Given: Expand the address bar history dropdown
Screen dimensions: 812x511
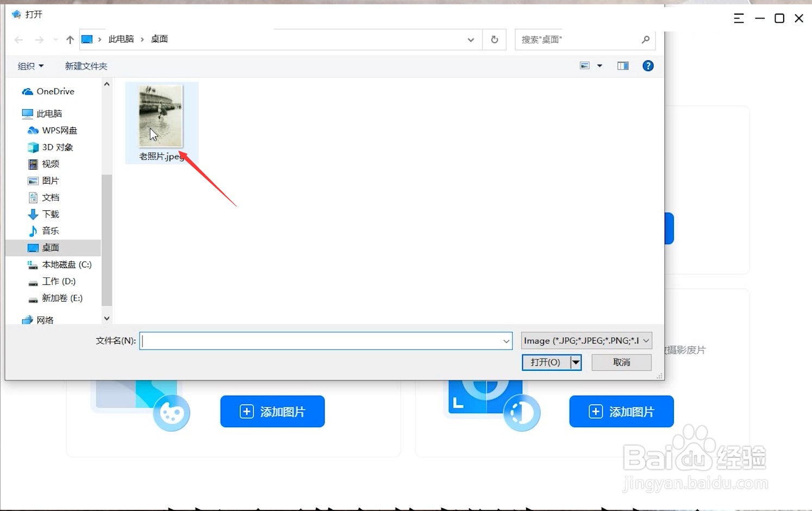Looking at the screenshot, I should 471,40.
